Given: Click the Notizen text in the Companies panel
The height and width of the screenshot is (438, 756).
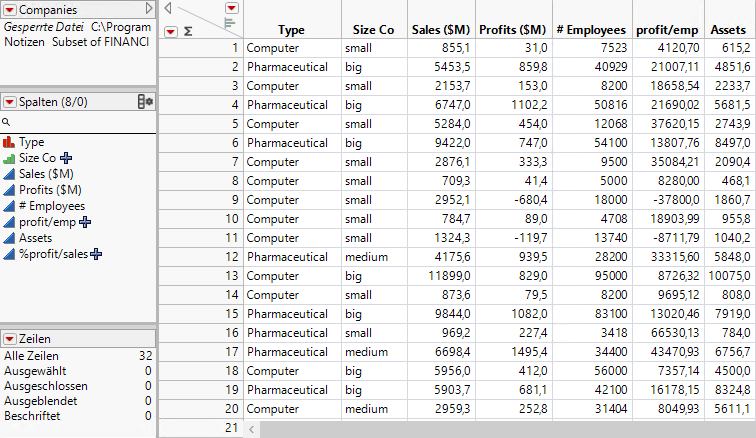Looking at the screenshot, I should 24,42.
